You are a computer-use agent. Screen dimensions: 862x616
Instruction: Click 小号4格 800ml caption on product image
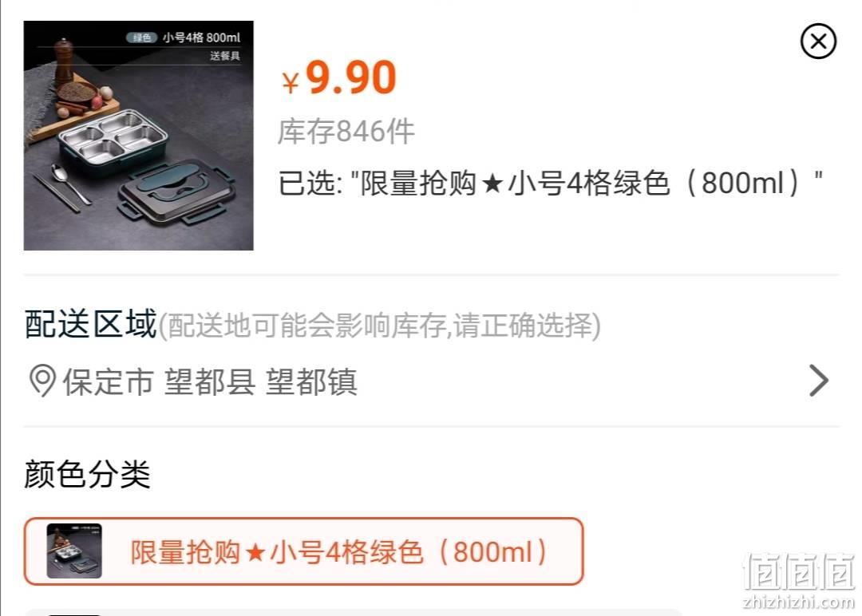(201, 38)
